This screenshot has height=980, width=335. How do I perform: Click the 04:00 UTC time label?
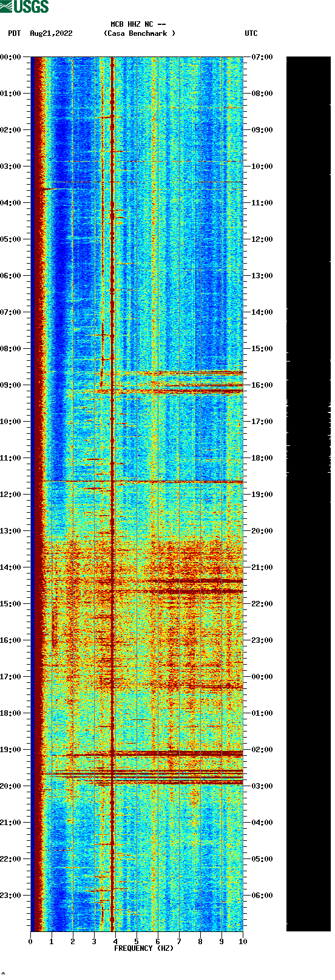tap(262, 823)
